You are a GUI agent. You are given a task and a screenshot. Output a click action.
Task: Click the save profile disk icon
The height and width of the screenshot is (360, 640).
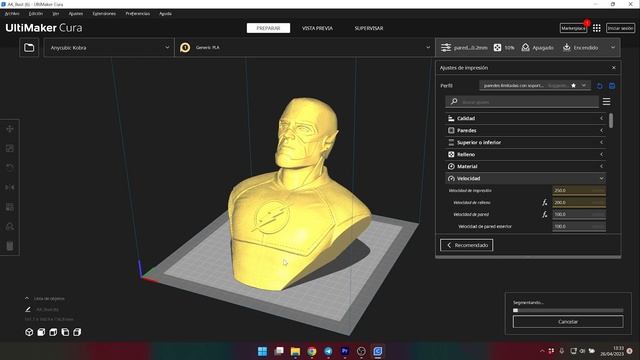(x=612, y=86)
